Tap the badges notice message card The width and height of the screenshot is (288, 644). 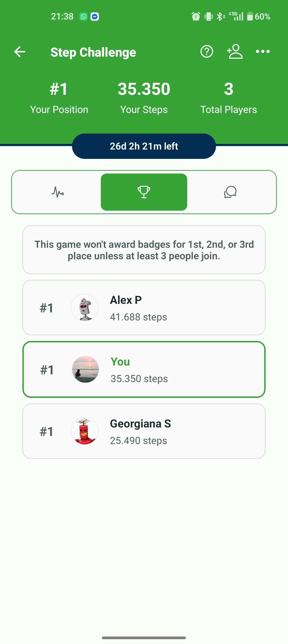coord(144,250)
